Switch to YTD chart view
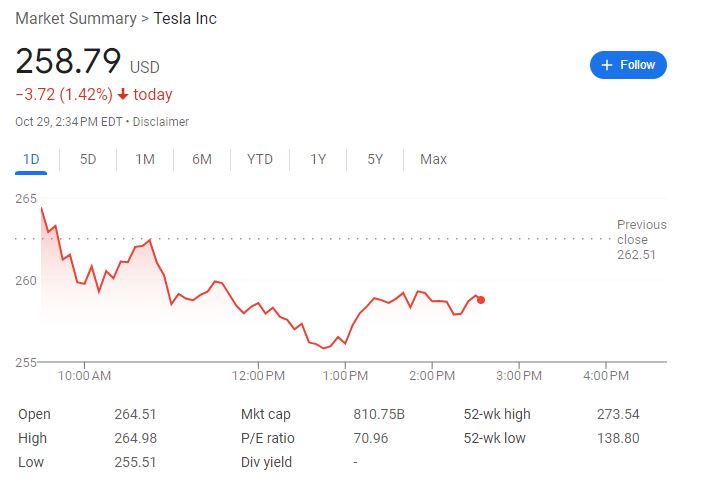The image size is (707, 488). click(x=260, y=159)
